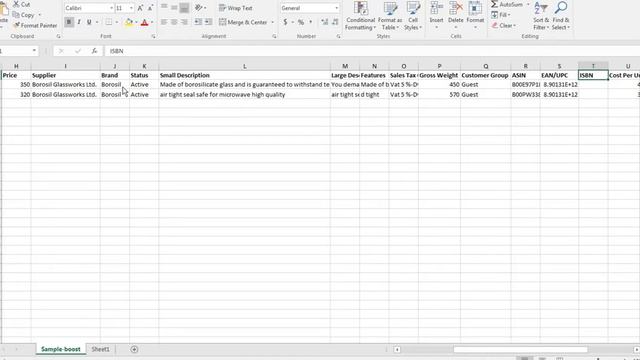Apply the percent style
The image size is (640, 360).
click(x=301, y=22)
